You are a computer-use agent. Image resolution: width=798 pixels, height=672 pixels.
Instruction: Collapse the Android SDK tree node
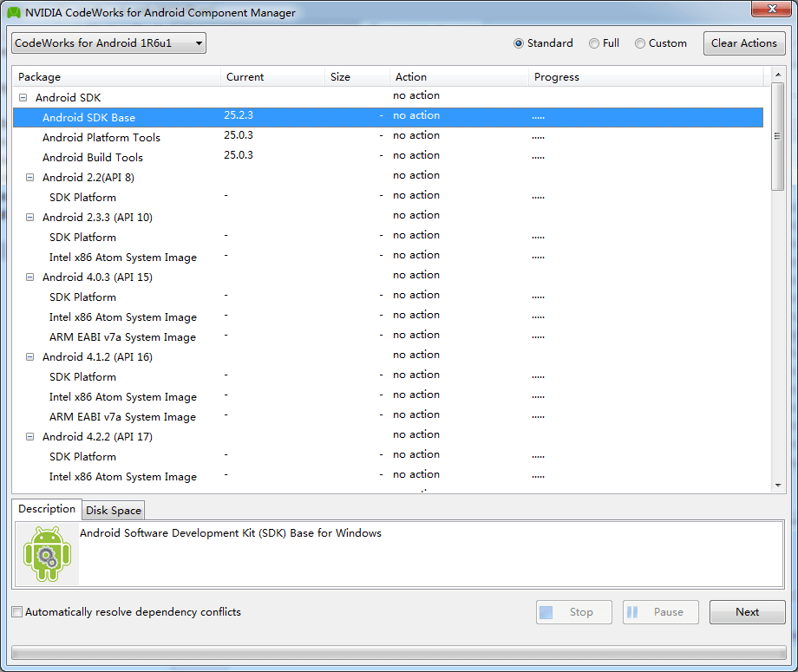(23, 98)
